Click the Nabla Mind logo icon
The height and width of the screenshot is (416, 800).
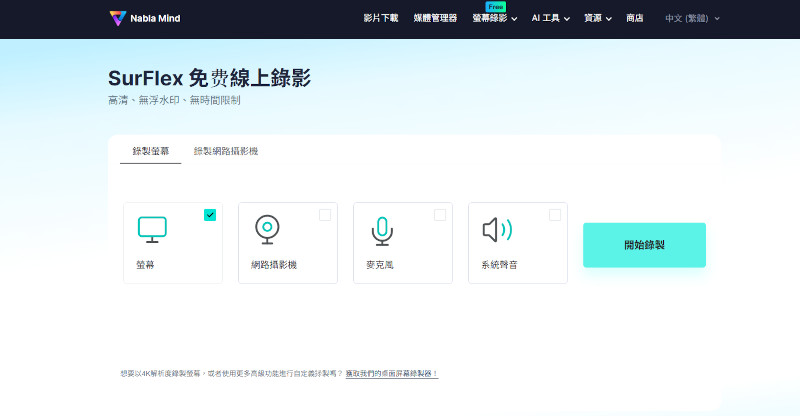pyautogui.click(x=118, y=18)
